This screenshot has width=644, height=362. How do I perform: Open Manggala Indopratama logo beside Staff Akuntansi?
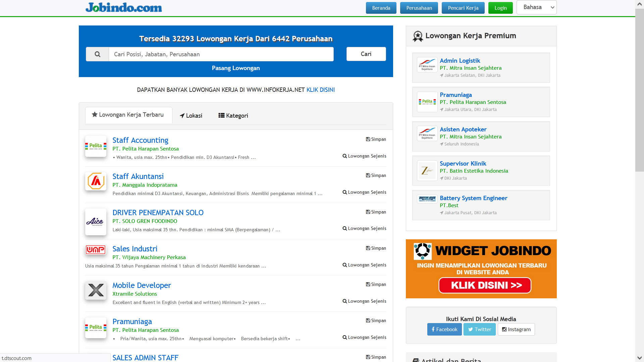pos(96,181)
